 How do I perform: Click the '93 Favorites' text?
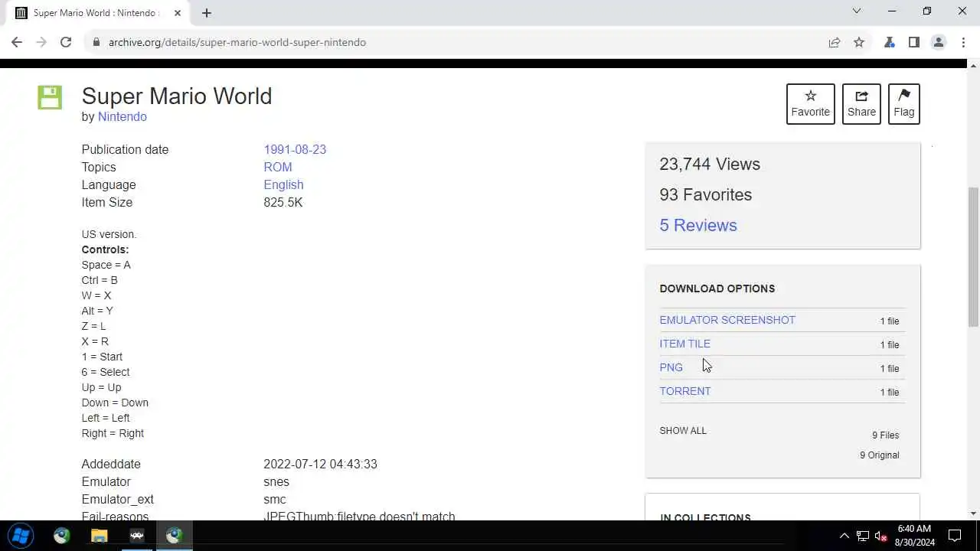[706, 194]
